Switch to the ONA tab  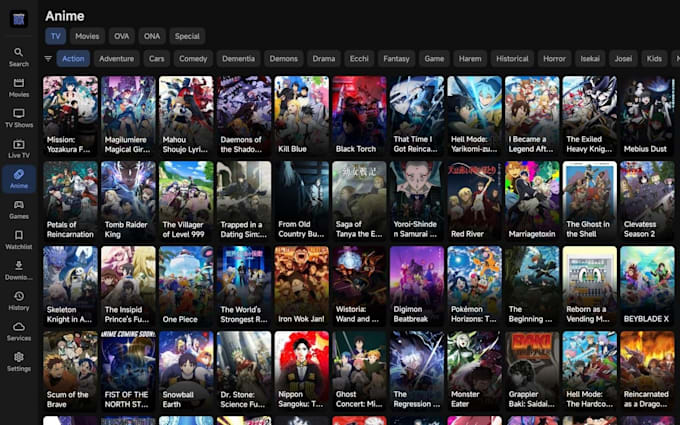(x=152, y=36)
